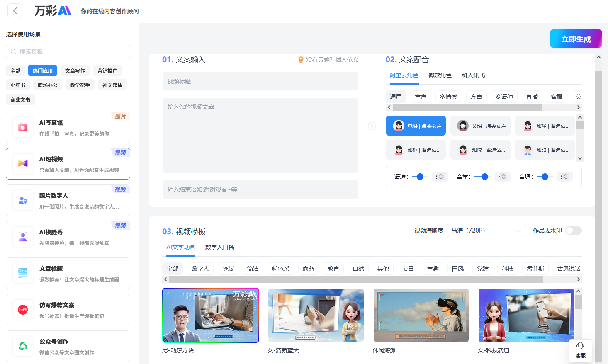
Task: Choose the 知硕 voice avatar
Action: tap(528, 150)
